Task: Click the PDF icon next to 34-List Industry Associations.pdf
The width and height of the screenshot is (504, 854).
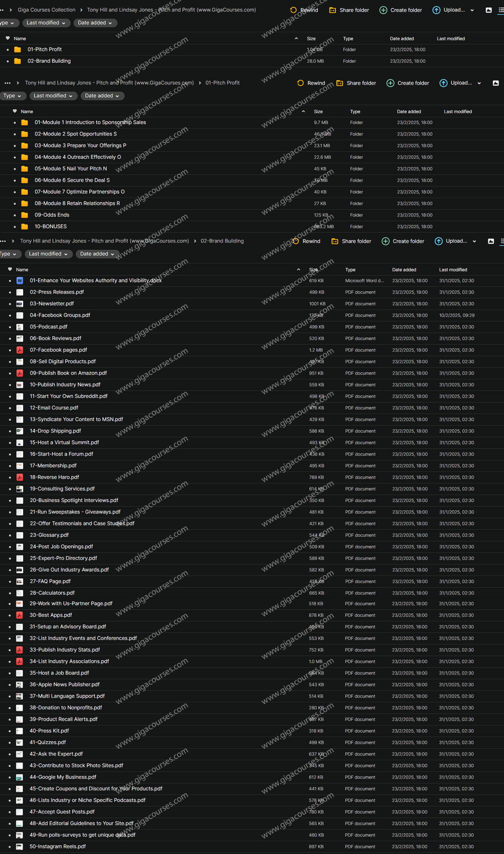Action: click(20, 662)
